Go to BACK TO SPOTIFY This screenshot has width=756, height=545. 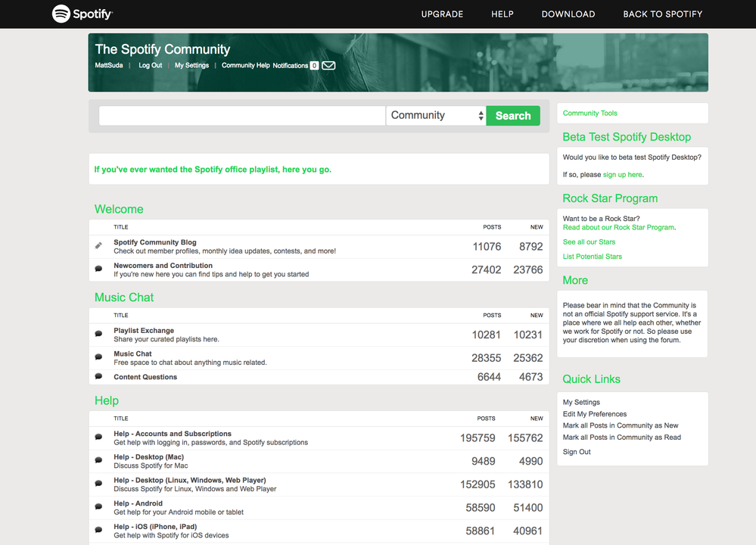(662, 14)
